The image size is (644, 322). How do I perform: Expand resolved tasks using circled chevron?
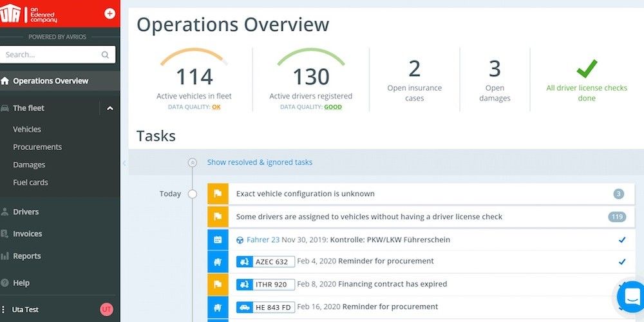192,163
